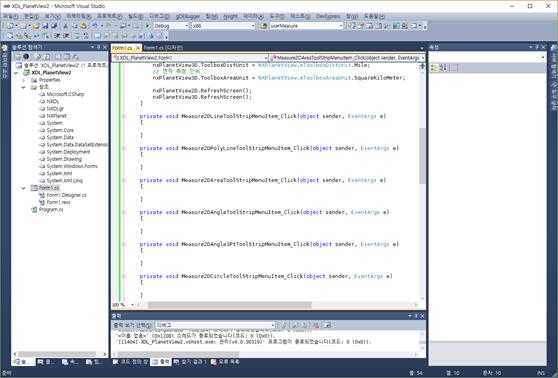Screen dimensions: 558x378
Task: Select the Microsoft.CSharp reference
Action: click(65, 94)
